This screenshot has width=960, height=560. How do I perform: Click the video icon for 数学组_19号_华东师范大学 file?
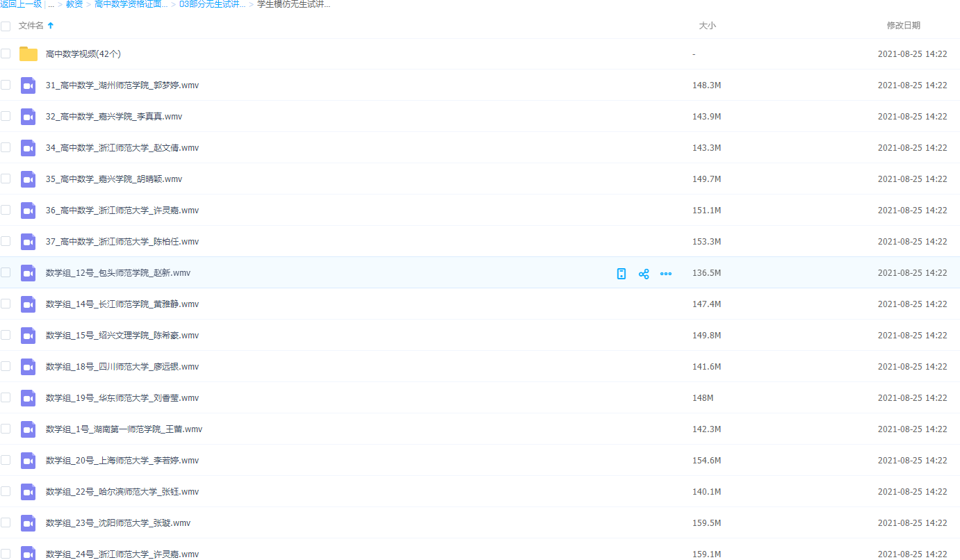coord(28,398)
